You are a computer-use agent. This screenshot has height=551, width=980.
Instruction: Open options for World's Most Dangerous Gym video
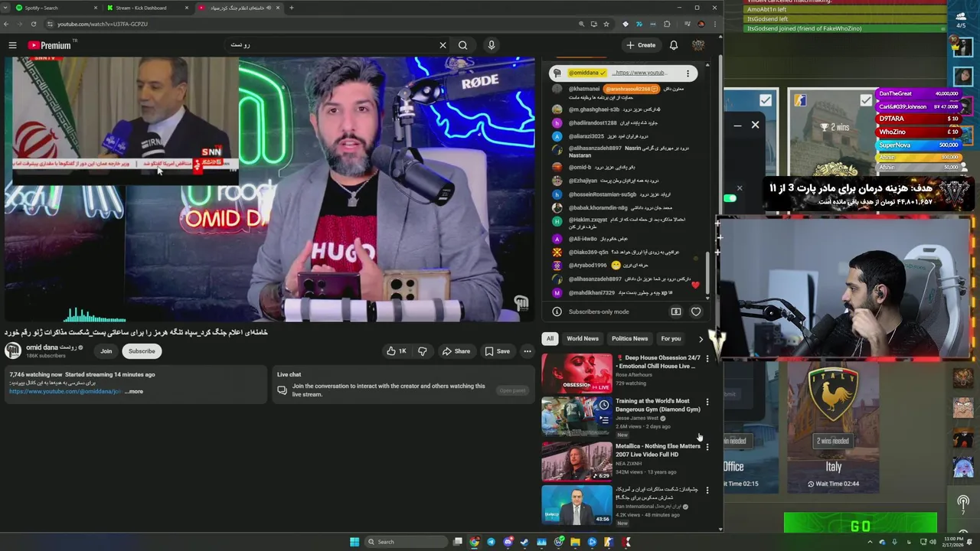click(x=707, y=402)
